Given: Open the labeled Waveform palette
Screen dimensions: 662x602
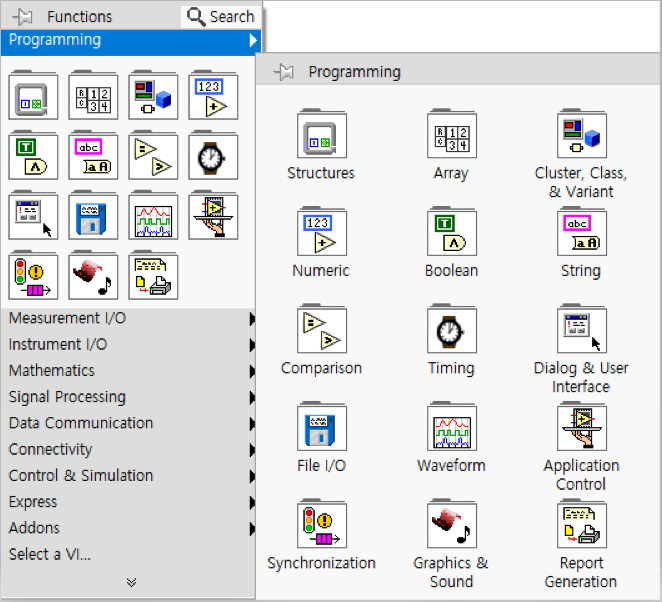Looking at the screenshot, I should pyautogui.click(x=452, y=426).
